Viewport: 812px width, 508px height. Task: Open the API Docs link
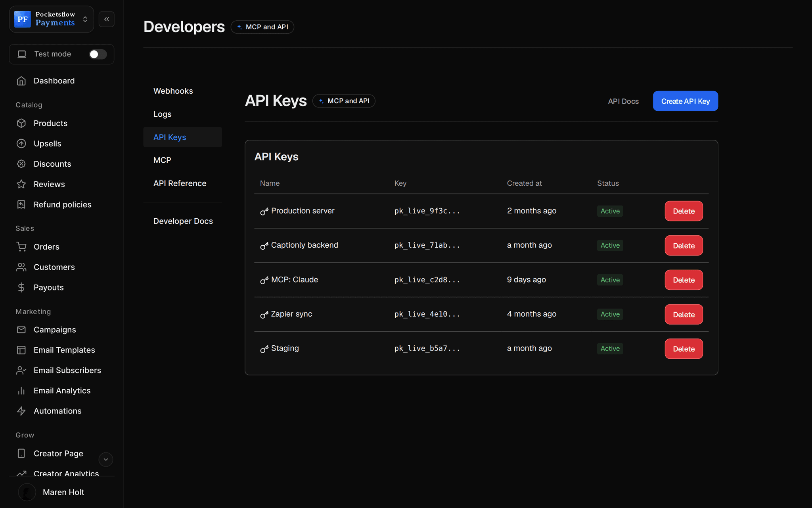(x=623, y=102)
